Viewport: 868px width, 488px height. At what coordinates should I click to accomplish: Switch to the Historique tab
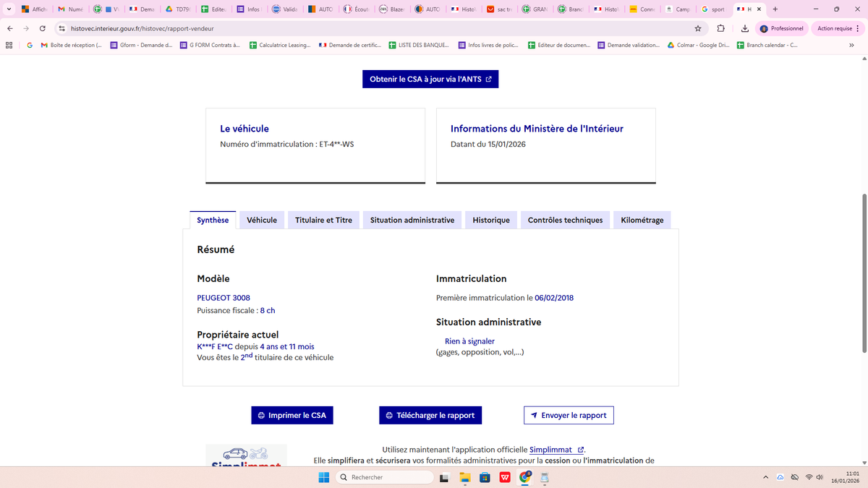pyautogui.click(x=491, y=220)
